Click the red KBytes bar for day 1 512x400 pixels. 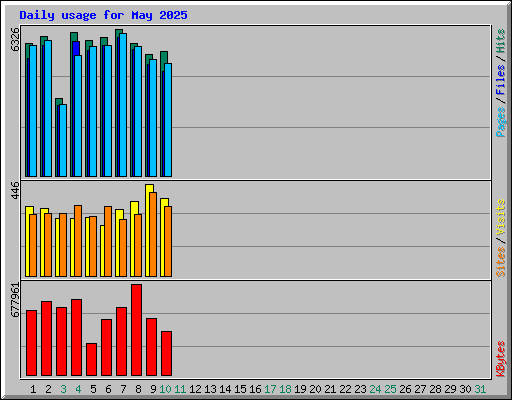pyautogui.click(x=31, y=343)
